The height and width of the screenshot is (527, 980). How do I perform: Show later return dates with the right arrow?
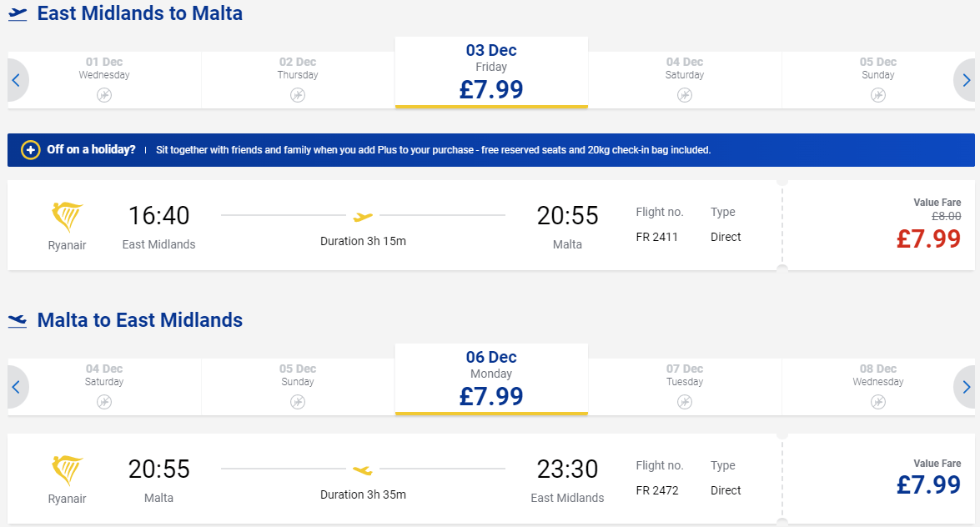tap(966, 388)
